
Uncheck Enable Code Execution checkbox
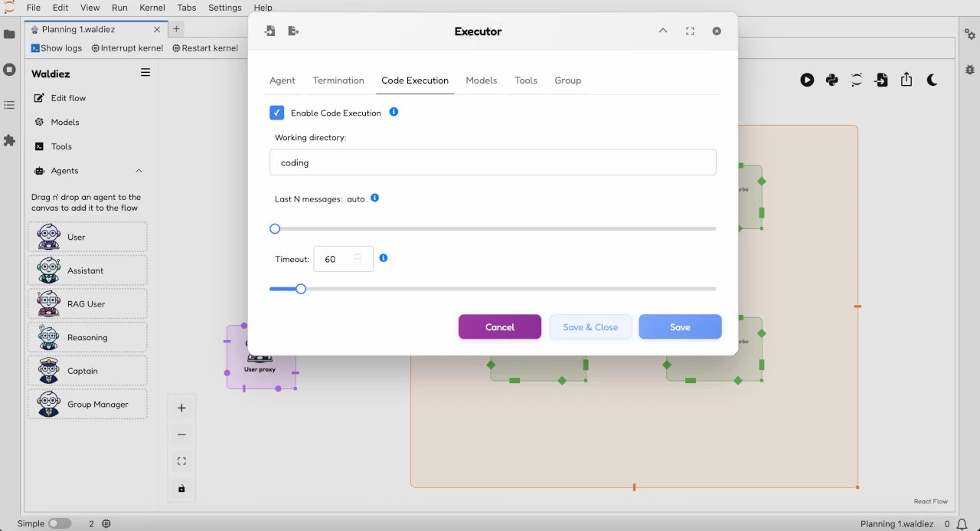(277, 113)
